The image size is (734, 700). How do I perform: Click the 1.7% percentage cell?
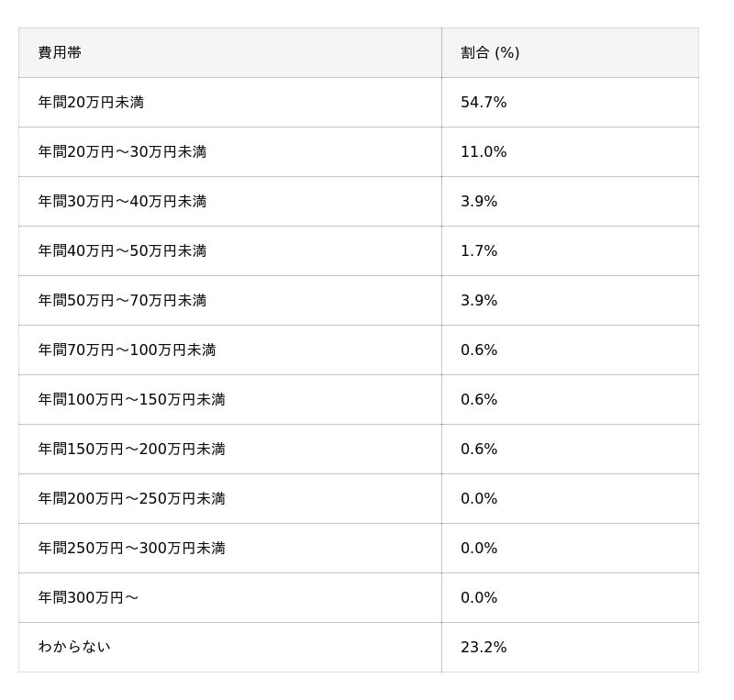[479, 251]
